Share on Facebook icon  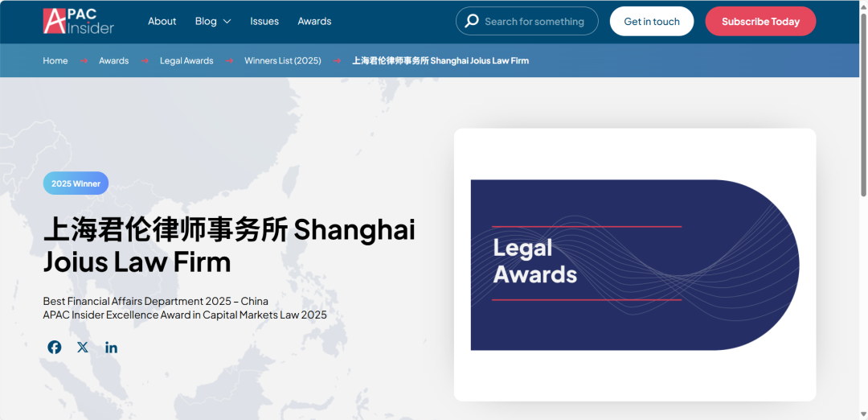point(55,348)
